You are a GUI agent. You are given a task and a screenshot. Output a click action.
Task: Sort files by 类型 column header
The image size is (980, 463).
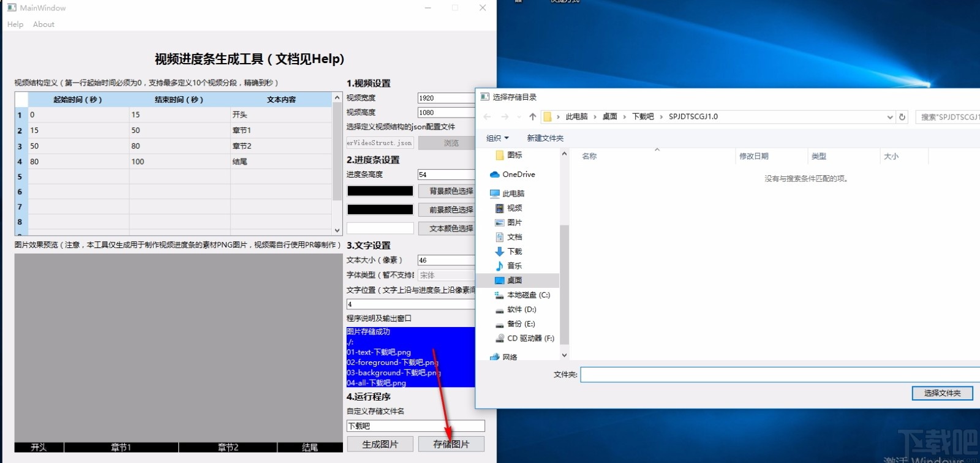click(819, 157)
